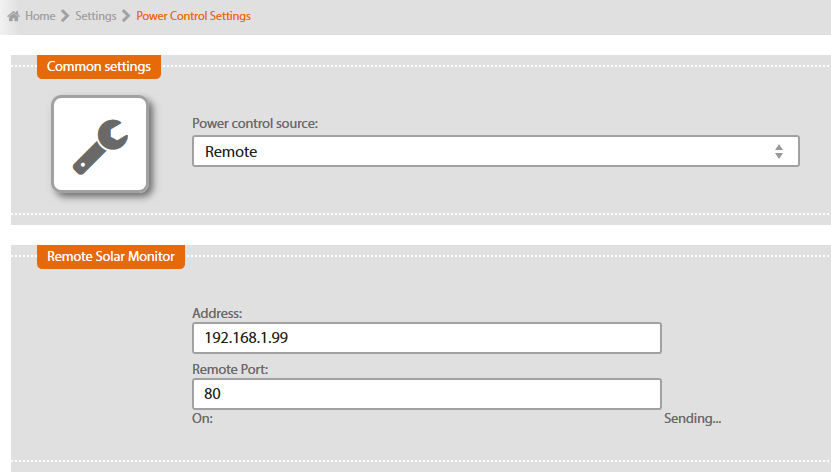Click the On: status label
Viewport: 831px width, 472px height.
[x=202, y=419]
